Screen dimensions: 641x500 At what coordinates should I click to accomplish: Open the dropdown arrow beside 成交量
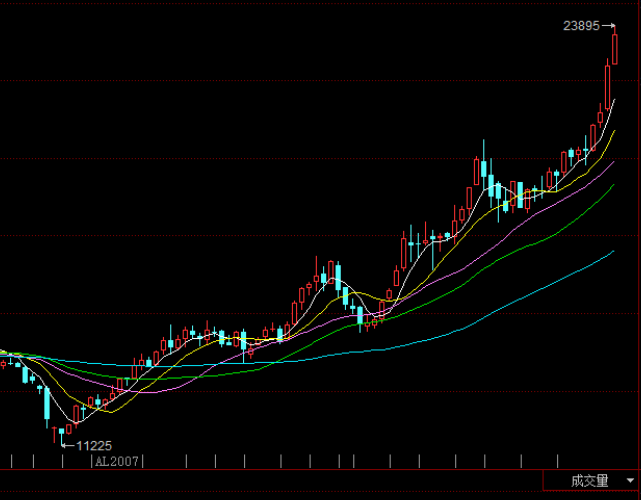pos(629,481)
